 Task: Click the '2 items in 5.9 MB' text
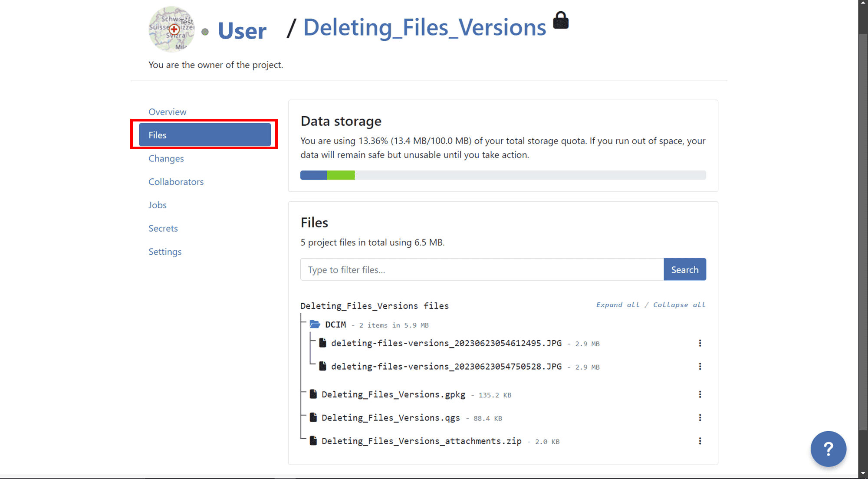click(x=394, y=325)
